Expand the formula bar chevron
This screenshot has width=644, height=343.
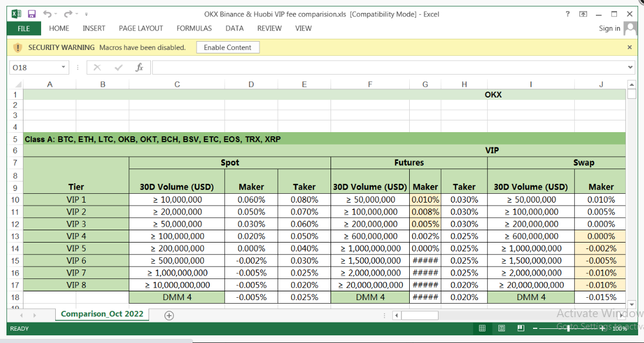tap(630, 67)
